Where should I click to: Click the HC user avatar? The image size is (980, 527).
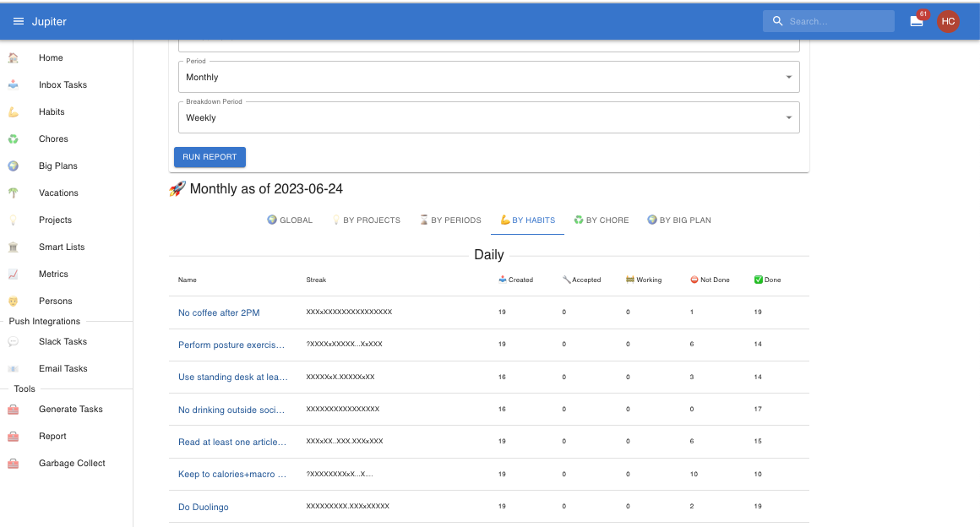(948, 21)
